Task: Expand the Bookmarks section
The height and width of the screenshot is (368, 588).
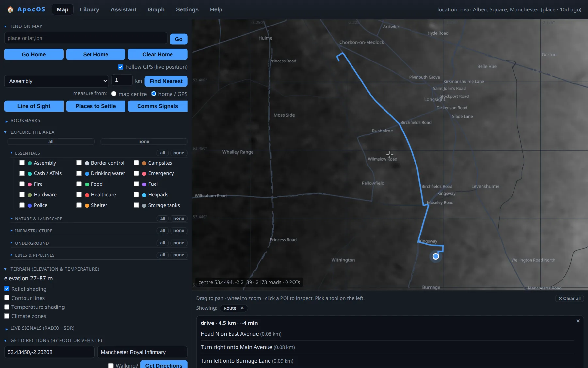Action: point(25,120)
